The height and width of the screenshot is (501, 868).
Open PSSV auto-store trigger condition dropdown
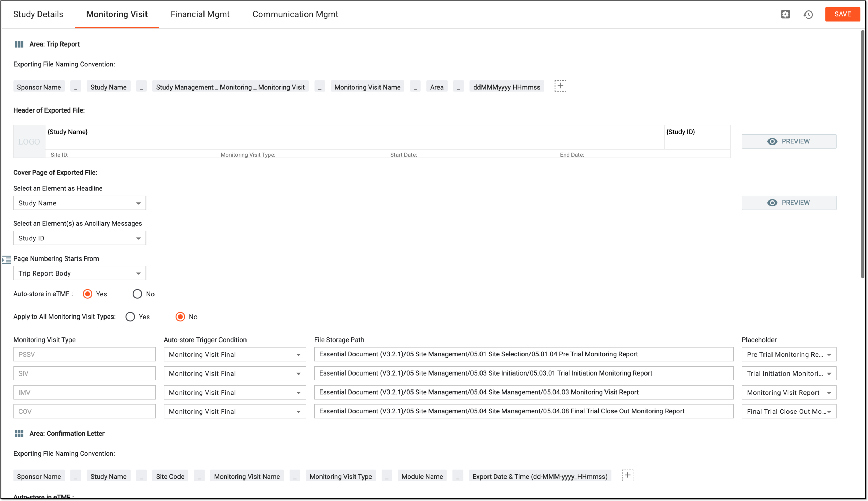click(x=235, y=354)
